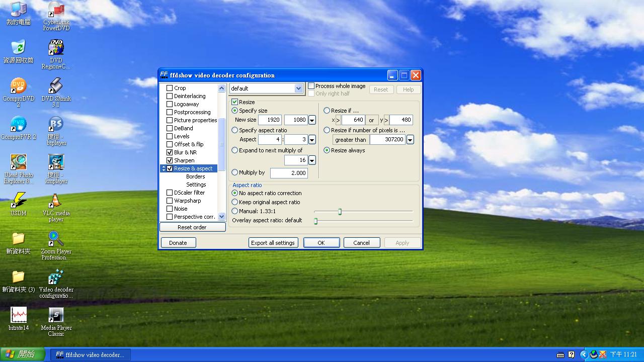
Task: Open the bitrate14 desktop icon
Action: point(19,316)
